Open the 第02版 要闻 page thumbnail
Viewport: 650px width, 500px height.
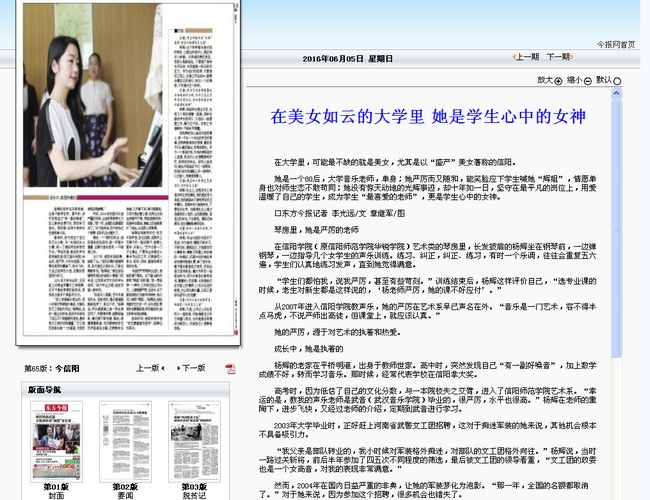[x=125, y=442]
